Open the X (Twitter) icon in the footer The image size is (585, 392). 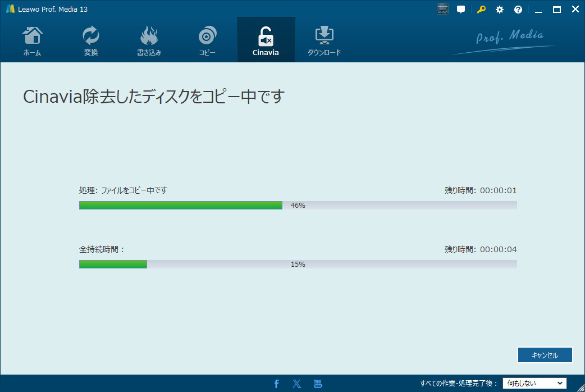[297, 384]
